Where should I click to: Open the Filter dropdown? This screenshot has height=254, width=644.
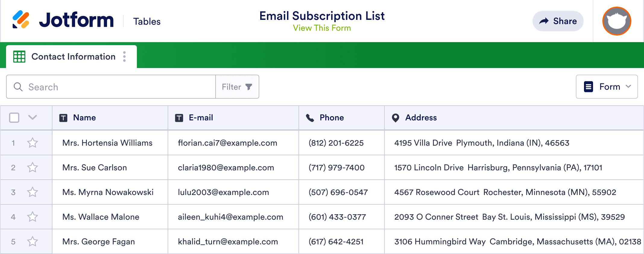(237, 87)
